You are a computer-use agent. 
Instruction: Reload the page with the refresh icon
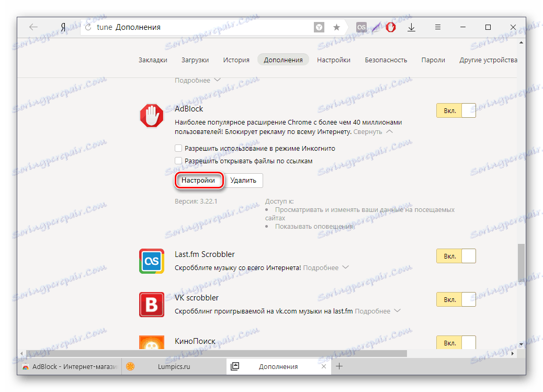[x=88, y=27]
